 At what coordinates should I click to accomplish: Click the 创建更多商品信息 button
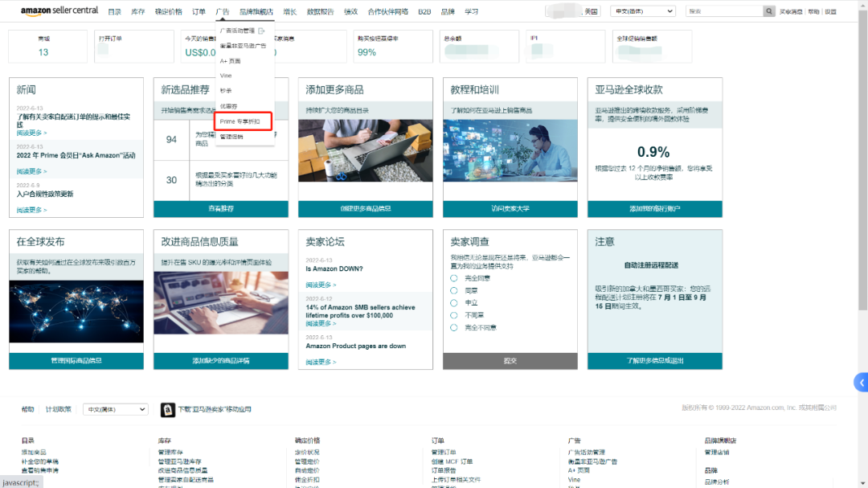[x=366, y=209]
